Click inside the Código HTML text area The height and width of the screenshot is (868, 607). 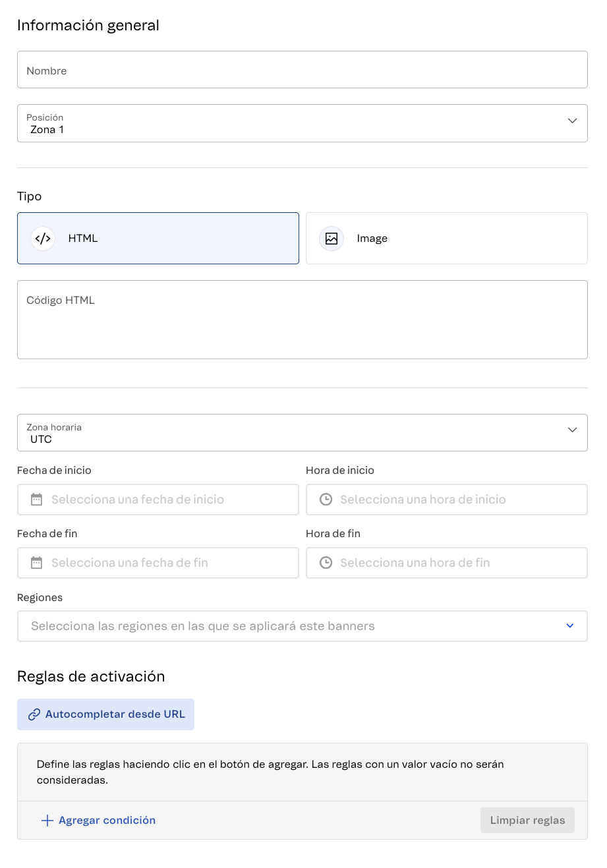point(303,320)
